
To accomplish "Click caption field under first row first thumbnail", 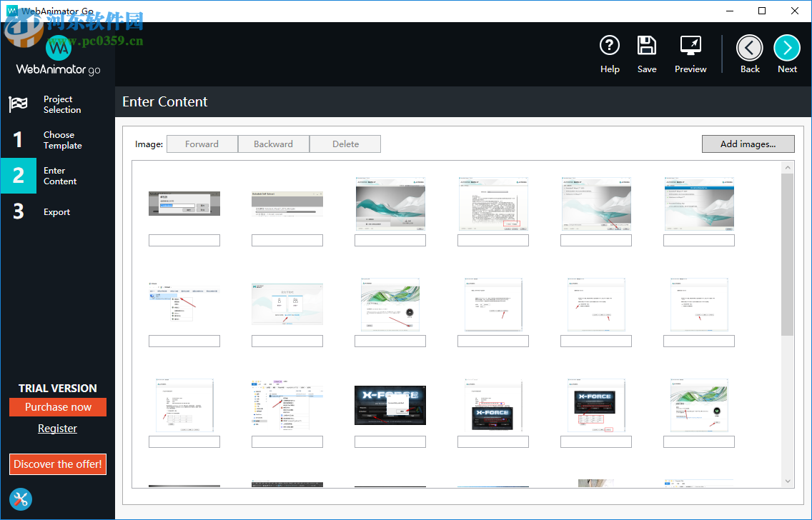I will [x=184, y=240].
